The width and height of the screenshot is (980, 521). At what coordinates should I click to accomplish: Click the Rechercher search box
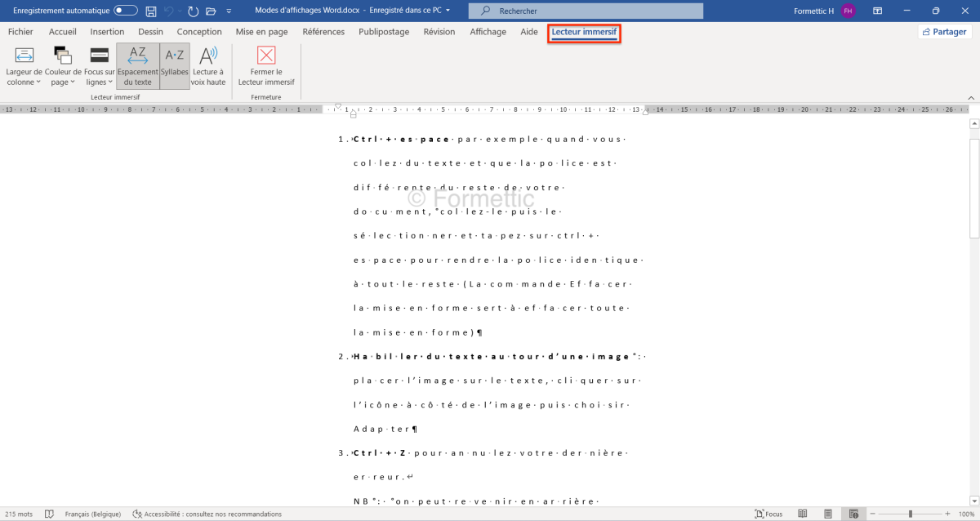586,11
